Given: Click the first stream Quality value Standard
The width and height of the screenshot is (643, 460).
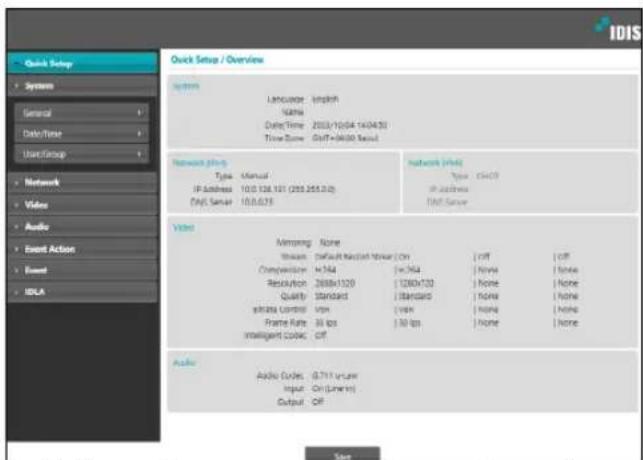Looking at the screenshot, I should pyautogui.click(x=331, y=296).
